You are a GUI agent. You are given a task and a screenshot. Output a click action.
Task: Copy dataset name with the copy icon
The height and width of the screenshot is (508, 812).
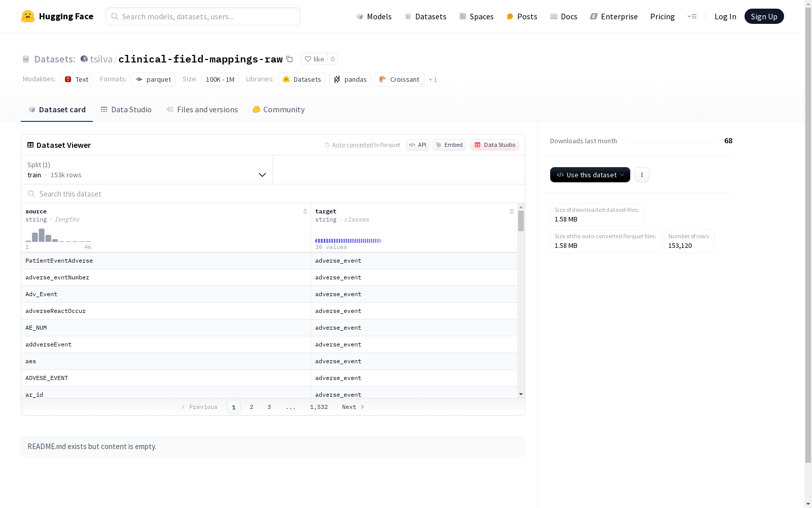(289, 59)
